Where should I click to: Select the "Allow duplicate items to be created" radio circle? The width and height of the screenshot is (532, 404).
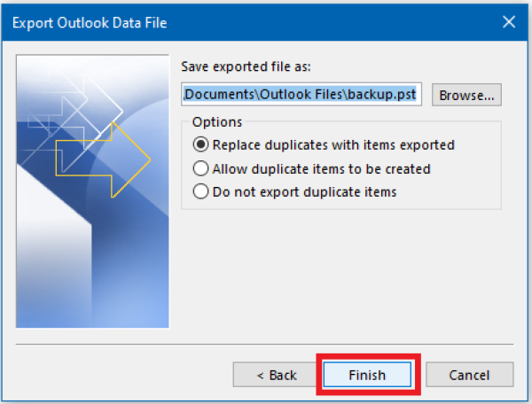pyautogui.click(x=201, y=168)
